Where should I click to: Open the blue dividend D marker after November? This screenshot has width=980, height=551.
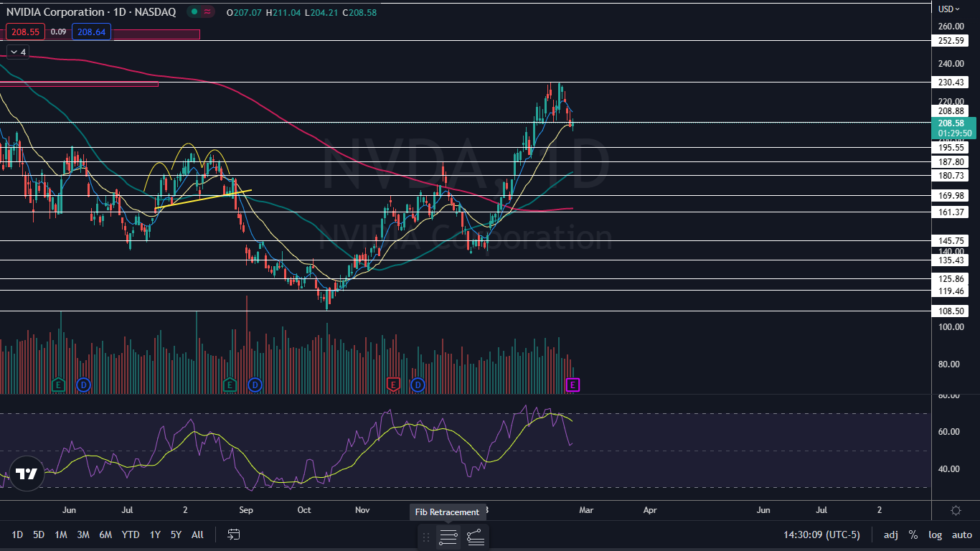(x=418, y=385)
